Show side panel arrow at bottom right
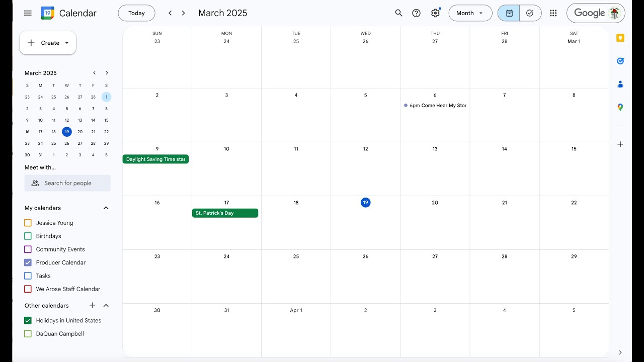Image resolution: width=644 pixels, height=362 pixels. [x=620, y=352]
